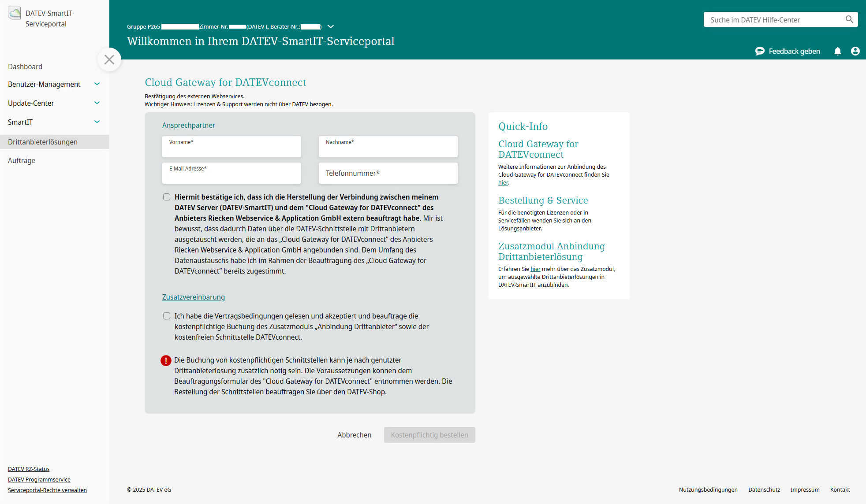Focus the E-Mail-Adresse input field
This screenshot has height=504, width=866.
231,173
